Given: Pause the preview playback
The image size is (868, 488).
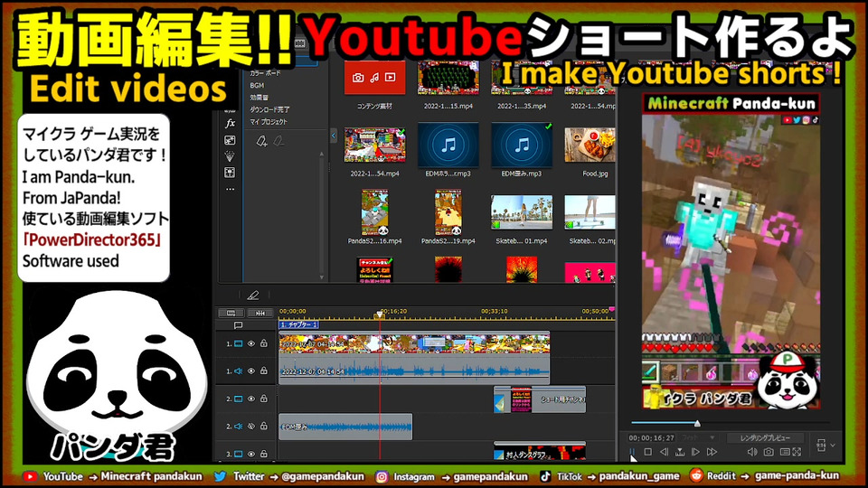Looking at the screenshot, I should point(632,452).
